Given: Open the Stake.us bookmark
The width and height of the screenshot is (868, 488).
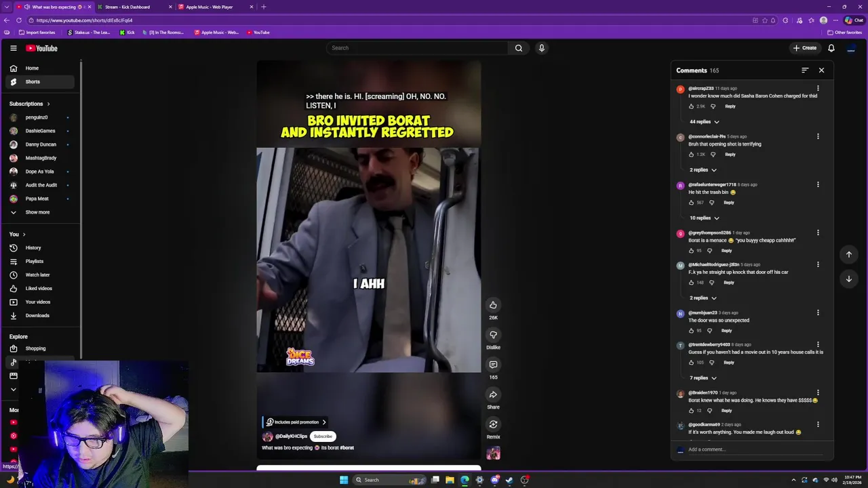Looking at the screenshot, I should point(89,33).
